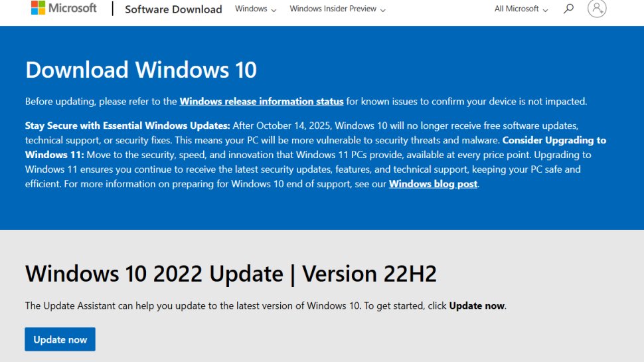Click the Update now button
The height and width of the screenshot is (362, 644).
point(60,339)
